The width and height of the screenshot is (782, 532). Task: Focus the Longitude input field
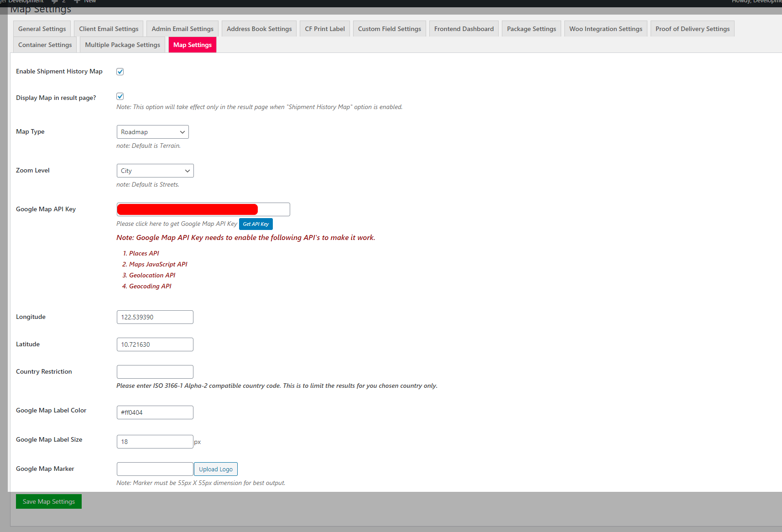[155, 317]
